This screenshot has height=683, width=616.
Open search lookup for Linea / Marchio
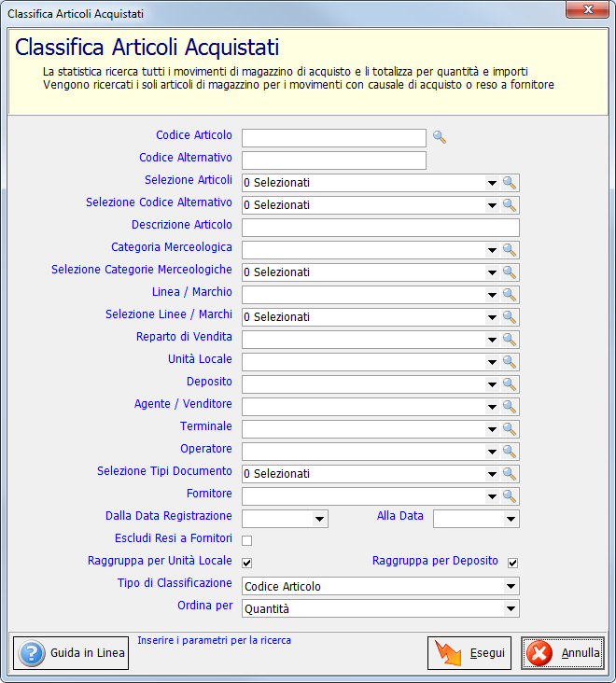(x=510, y=295)
